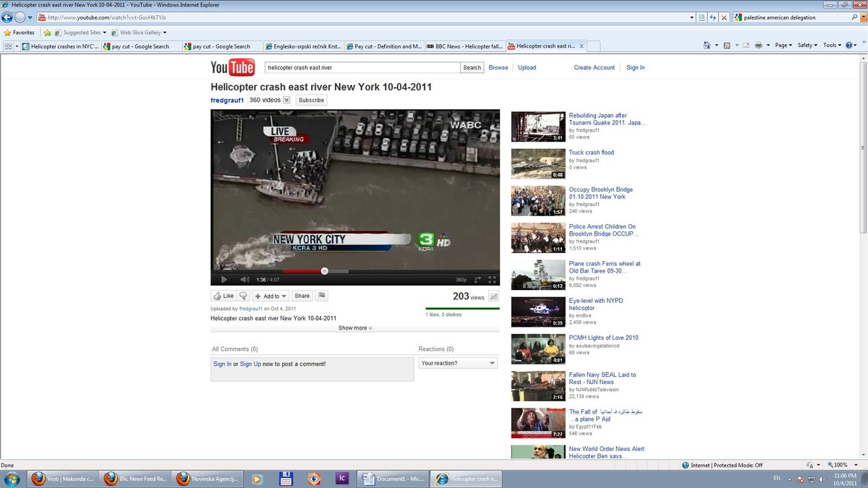868x488 pixels.
Task: Play the helicopter crash video
Action: click(224, 279)
